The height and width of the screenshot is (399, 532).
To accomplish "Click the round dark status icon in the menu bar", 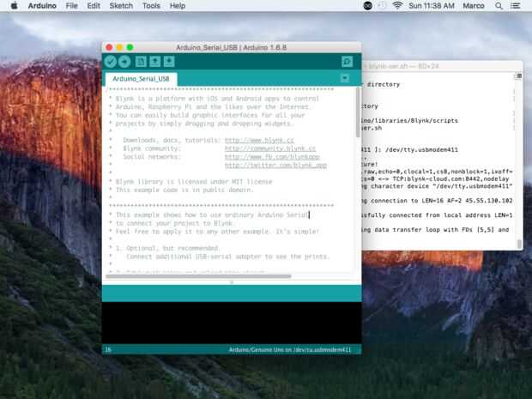I will 368,5.
